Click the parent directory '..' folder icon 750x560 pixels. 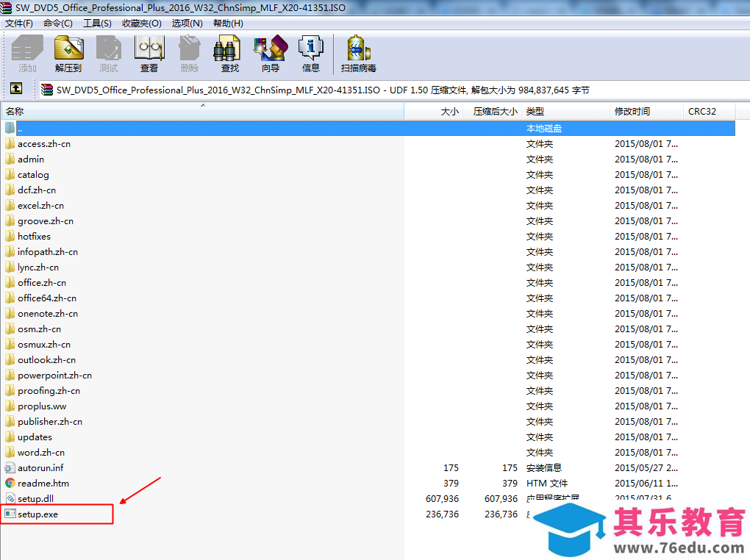pyautogui.click(x=10, y=128)
